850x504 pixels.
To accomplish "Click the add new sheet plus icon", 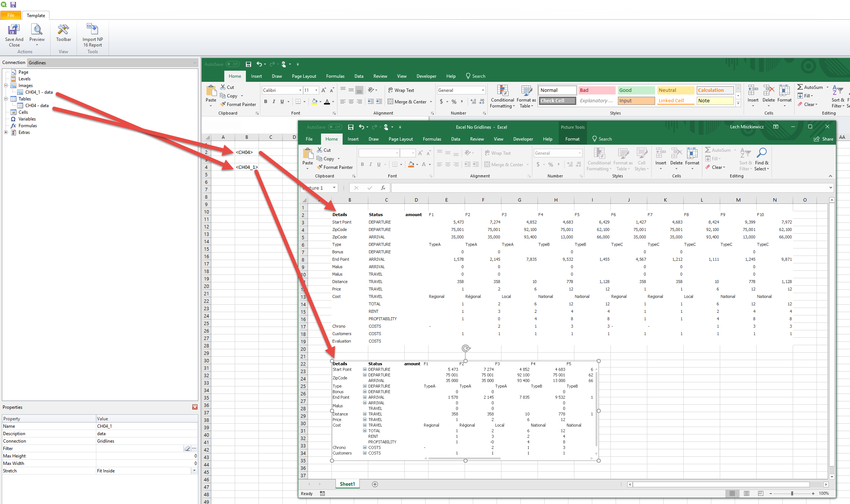I will coord(375,484).
